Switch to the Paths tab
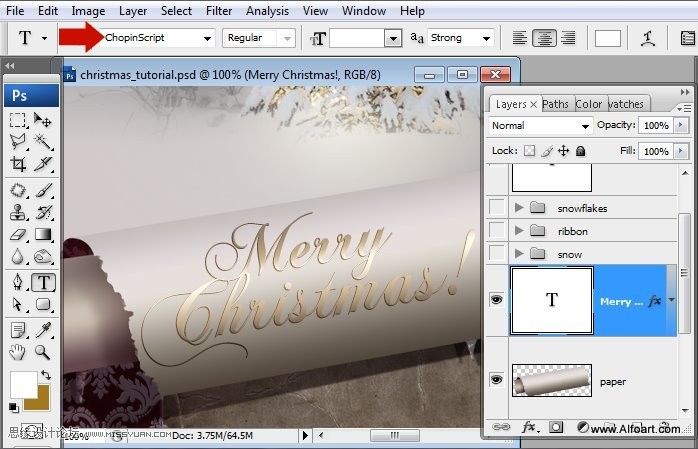The image size is (698, 449). [x=555, y=104]
